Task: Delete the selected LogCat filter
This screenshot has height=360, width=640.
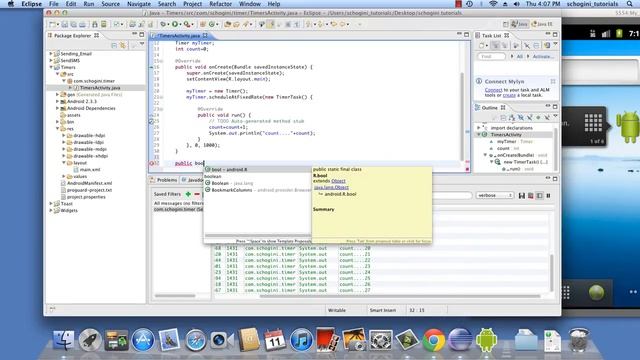Action: (x=197, y=194)
